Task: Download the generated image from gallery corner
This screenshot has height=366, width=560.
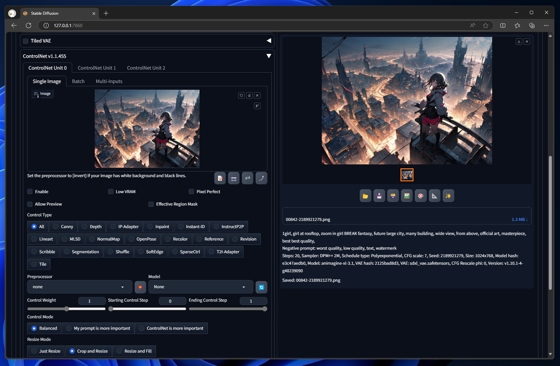Action: [519, 42]
